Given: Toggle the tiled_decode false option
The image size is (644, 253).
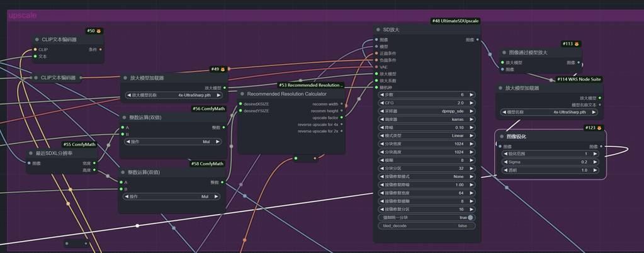Looking at the screenshot, I should coord(426,226).
